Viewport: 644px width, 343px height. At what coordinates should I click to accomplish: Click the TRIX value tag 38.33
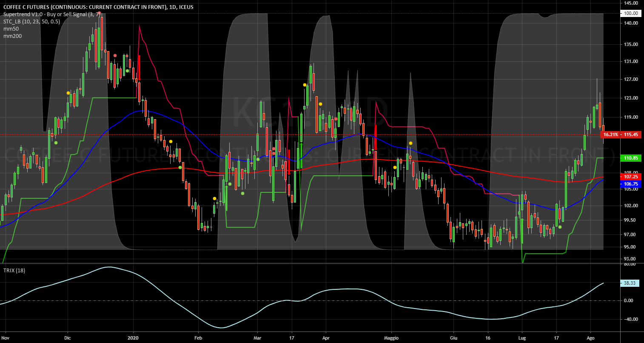click(630, 283)
